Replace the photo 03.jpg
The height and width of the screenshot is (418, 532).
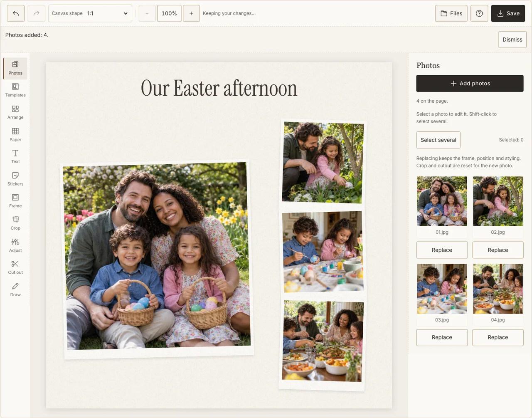click(442, 337)
